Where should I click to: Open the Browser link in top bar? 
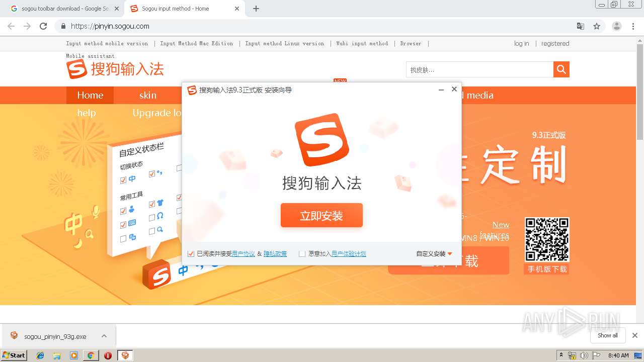(x=411, y=43)
